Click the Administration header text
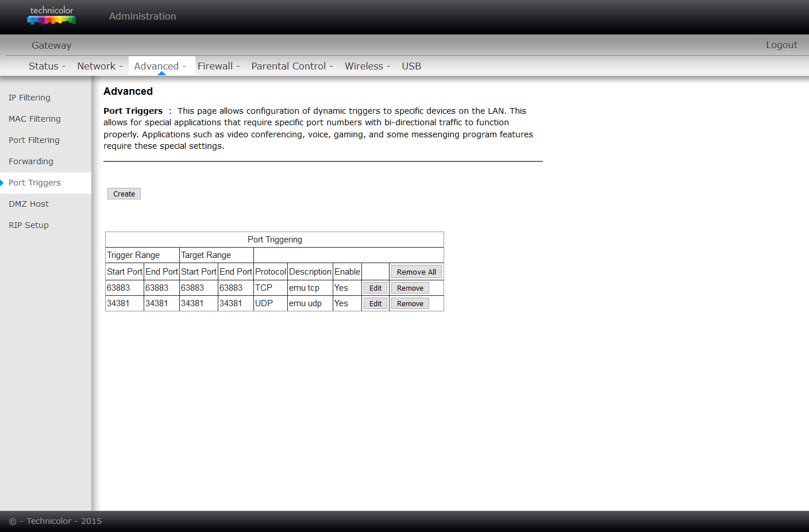809x532 pixels. pyautogui.click(x=142, y=16)
